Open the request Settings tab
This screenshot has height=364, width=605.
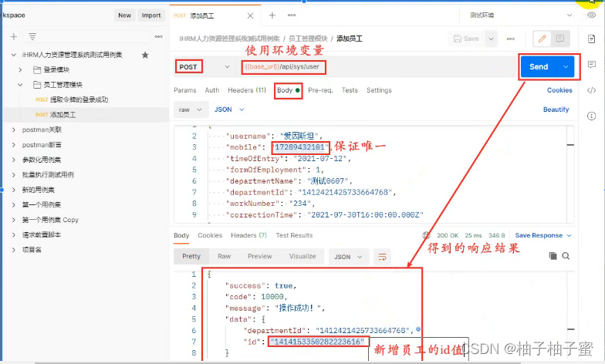click(379, 90)
